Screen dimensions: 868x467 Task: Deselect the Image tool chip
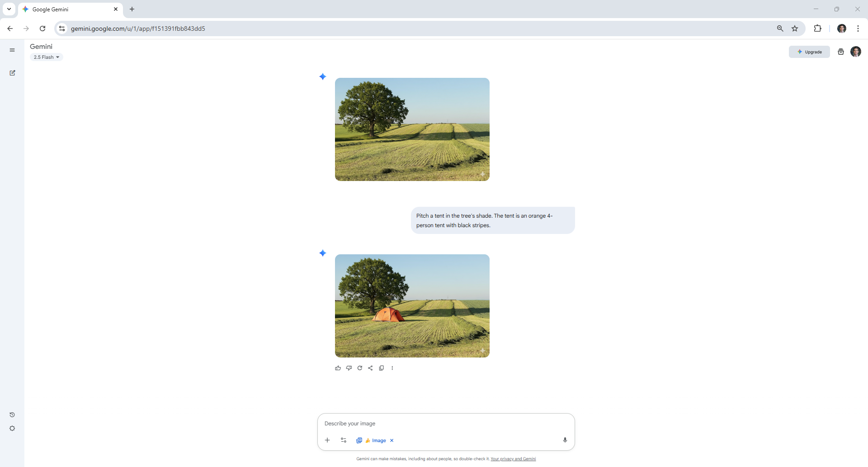[392, 440]
